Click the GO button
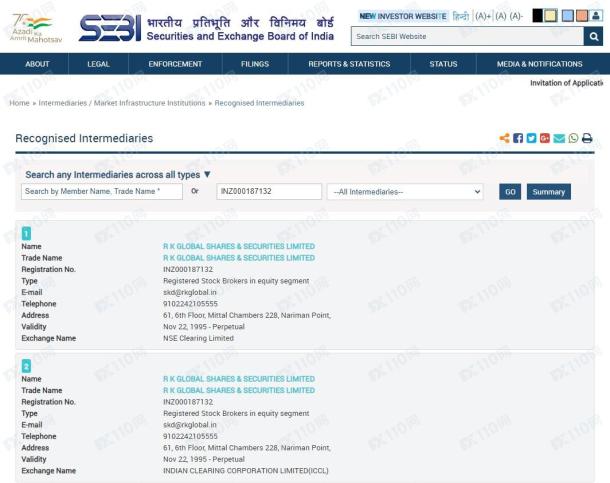 (510, 192)
